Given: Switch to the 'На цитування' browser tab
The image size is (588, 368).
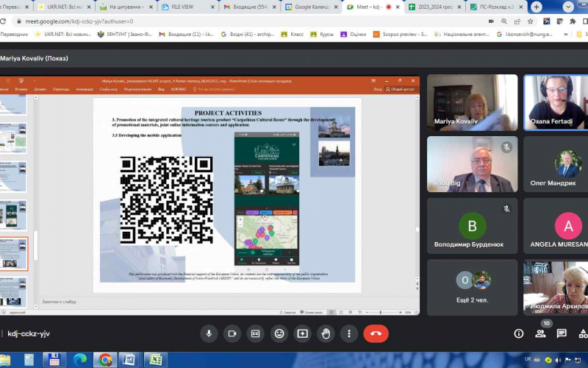Looking at the screenshot, I should [x=126, y=7].
